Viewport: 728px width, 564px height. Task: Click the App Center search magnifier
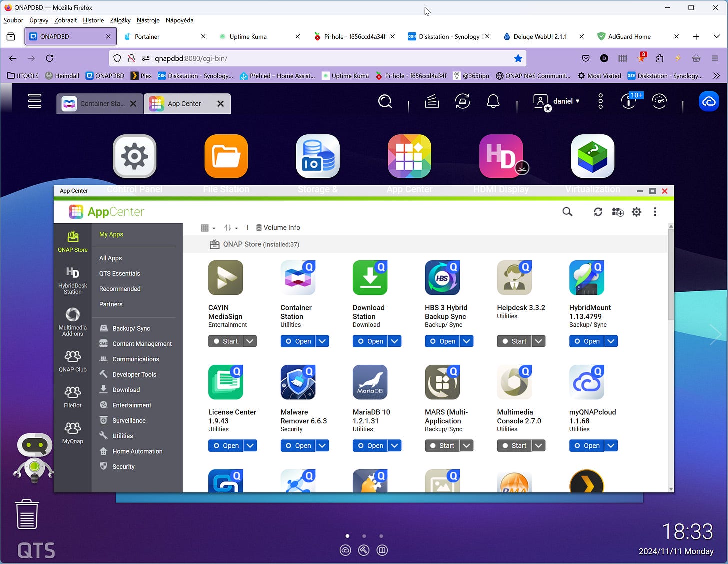[567, 212]
